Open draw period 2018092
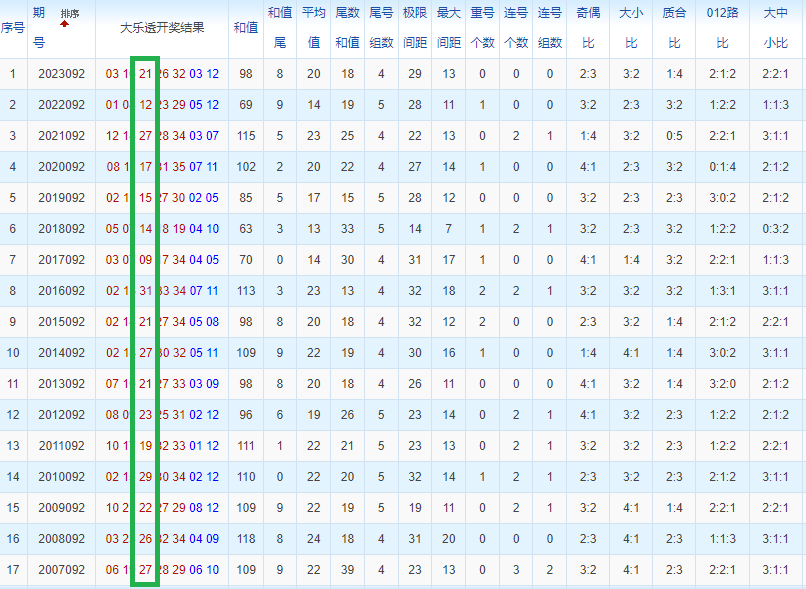806x589 pixels. click(61, 229)
